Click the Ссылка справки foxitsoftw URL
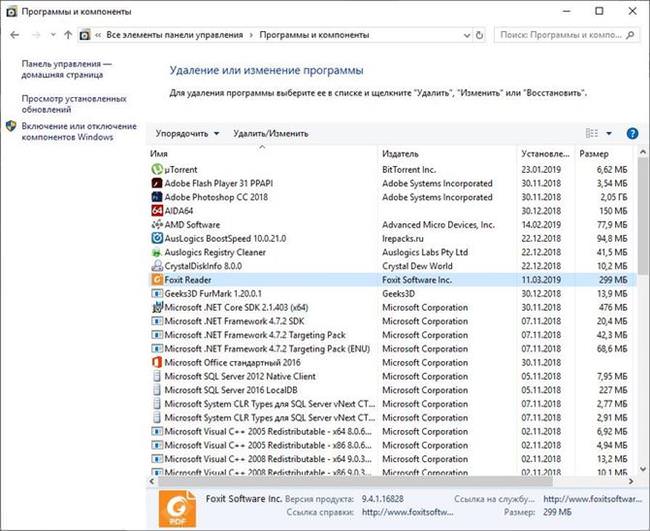Screen dimensions: 650x531 coord(407,512)
